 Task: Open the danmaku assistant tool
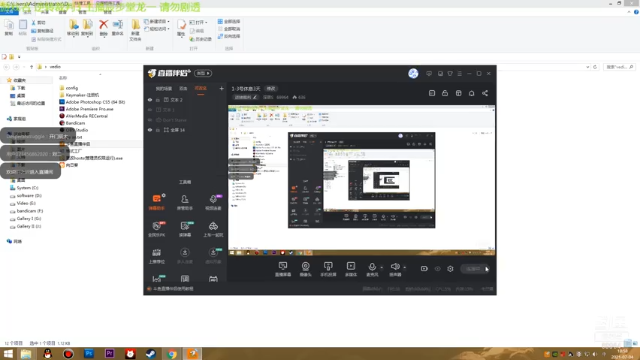click(156, 202)
